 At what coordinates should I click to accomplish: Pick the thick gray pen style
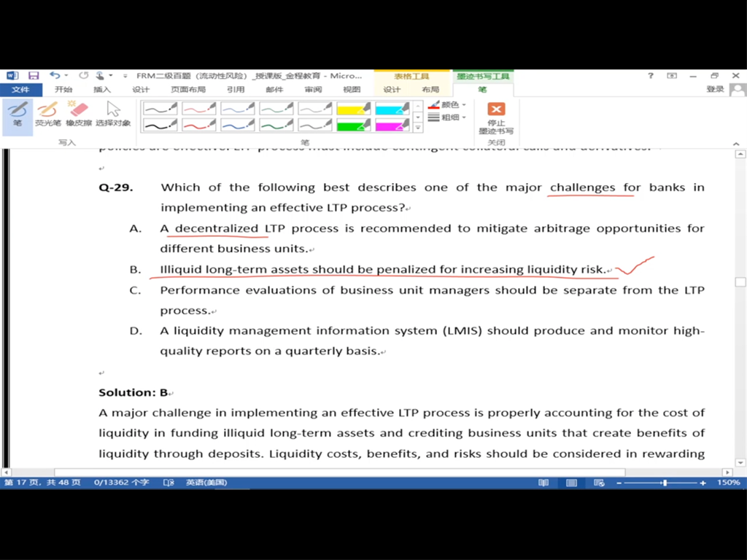coord(315,125)
